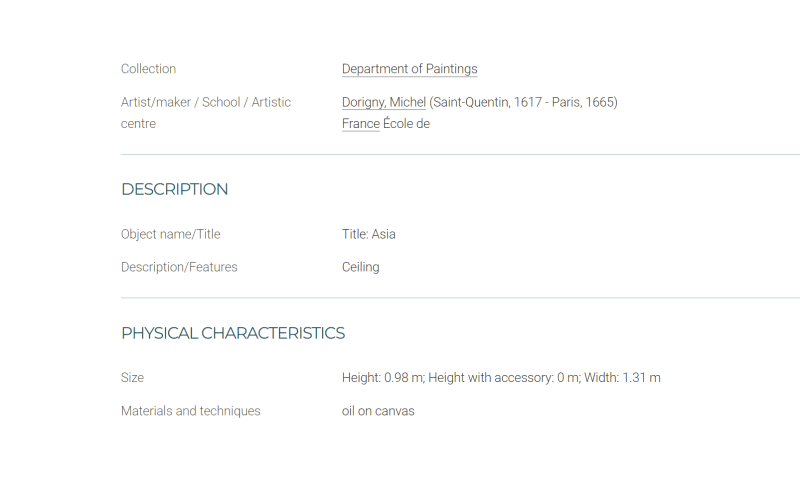Viewport: 800px width, 496px height.
Task: Open the Dorigny, Michel artist link
Action: tap(384, 102)
